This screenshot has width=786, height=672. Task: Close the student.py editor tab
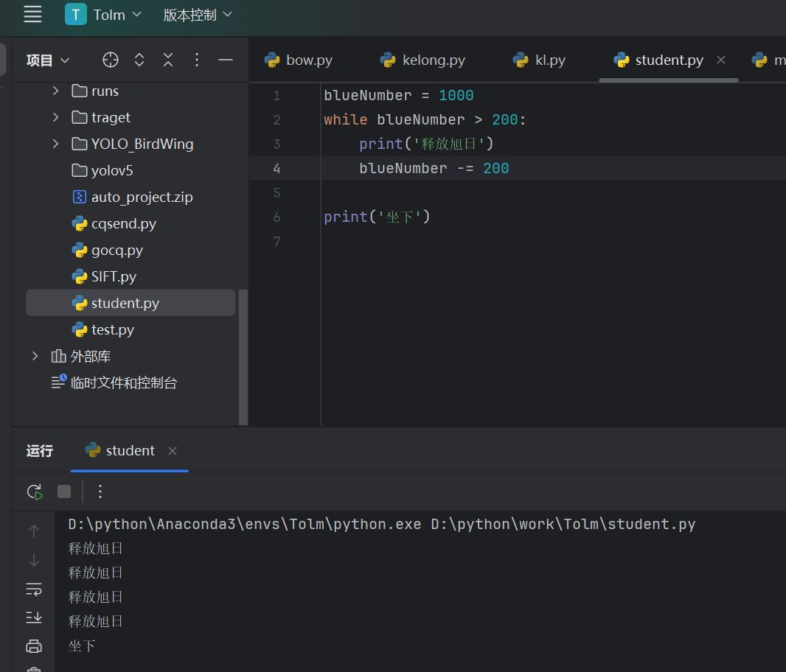point(721,60)
